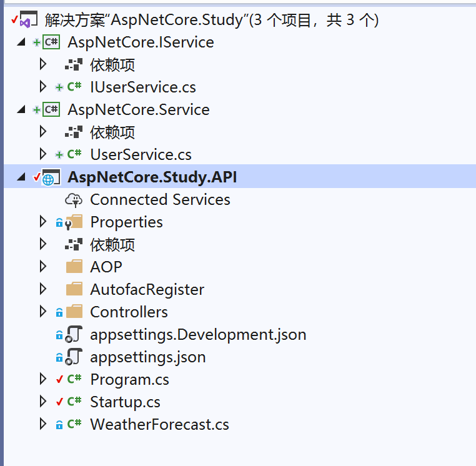This screenshot has width=476, height=466.
Task: Click the appsettings.json file icon
Action: (x=74, y=357)
